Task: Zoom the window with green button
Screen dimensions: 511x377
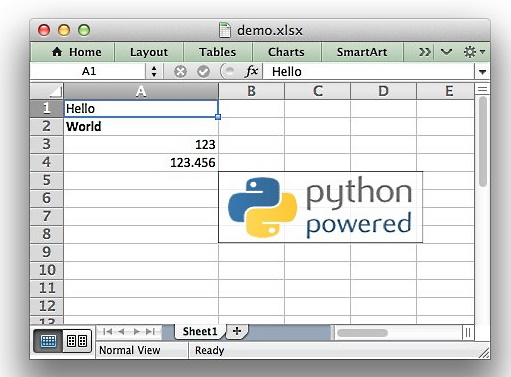Action: [84, 30]
